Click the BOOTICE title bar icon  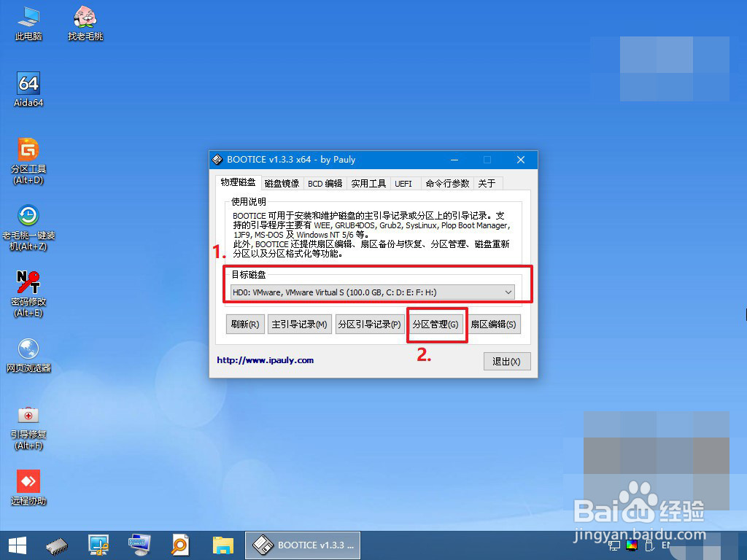tap(217, 160)
